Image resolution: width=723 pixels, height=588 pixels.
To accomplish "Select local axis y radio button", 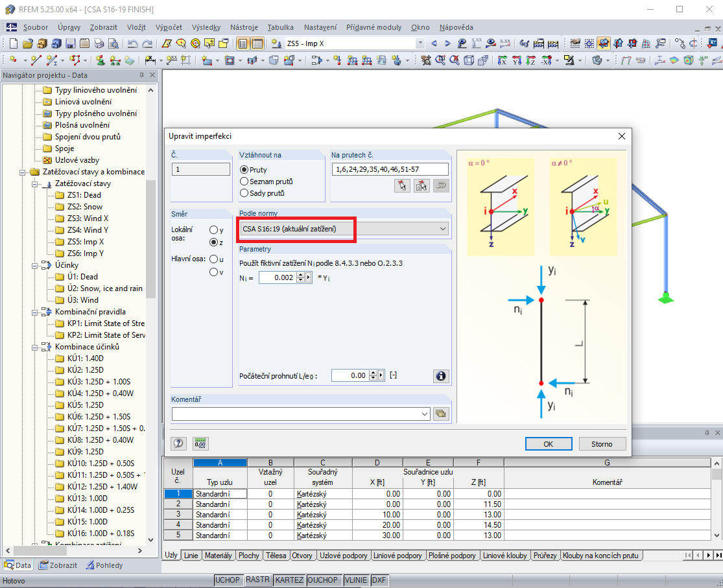I will pyautogui.click(x=213, y=229).
